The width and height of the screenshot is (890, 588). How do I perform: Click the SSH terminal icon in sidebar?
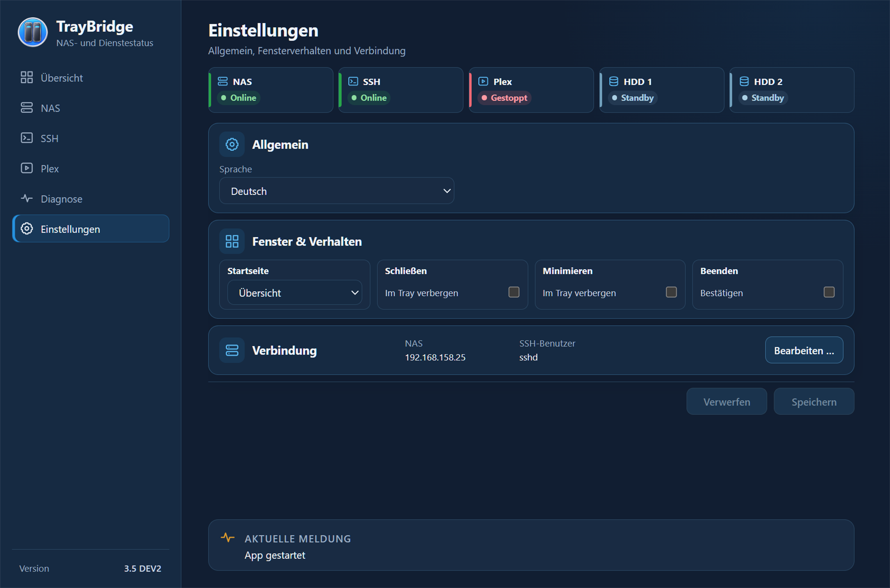pos(27,138)
